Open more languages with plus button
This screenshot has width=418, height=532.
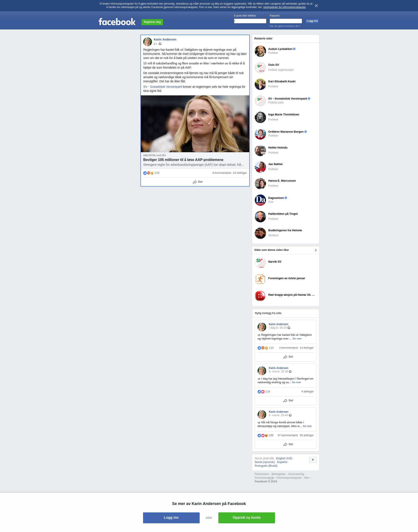(313, 460)
